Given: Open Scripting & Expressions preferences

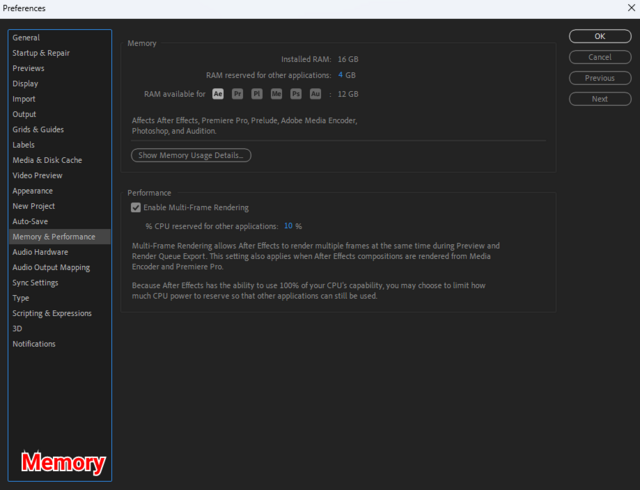Looking at the screenshot, I should pos(53,313).
